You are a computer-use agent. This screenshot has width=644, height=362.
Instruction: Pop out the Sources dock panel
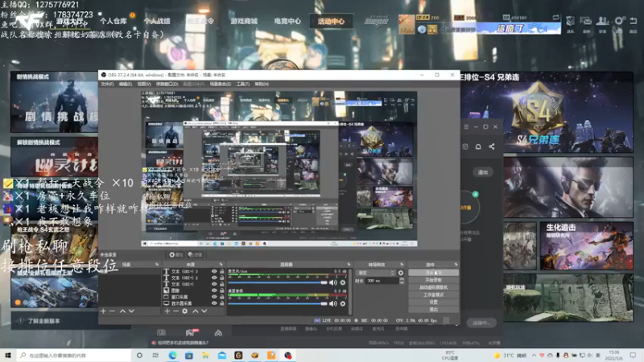pyautogui.click(x=221, y=265)
